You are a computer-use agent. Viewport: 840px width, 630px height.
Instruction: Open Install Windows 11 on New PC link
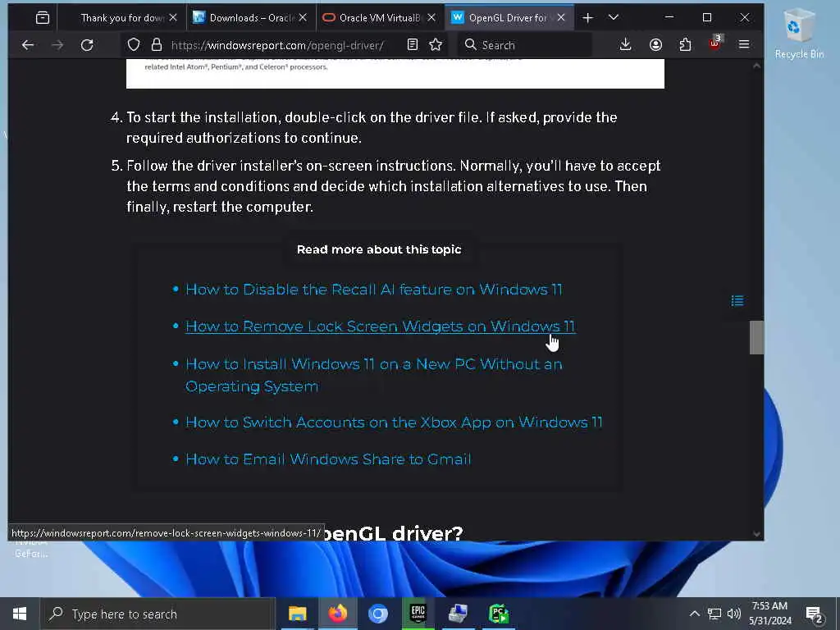374,375
